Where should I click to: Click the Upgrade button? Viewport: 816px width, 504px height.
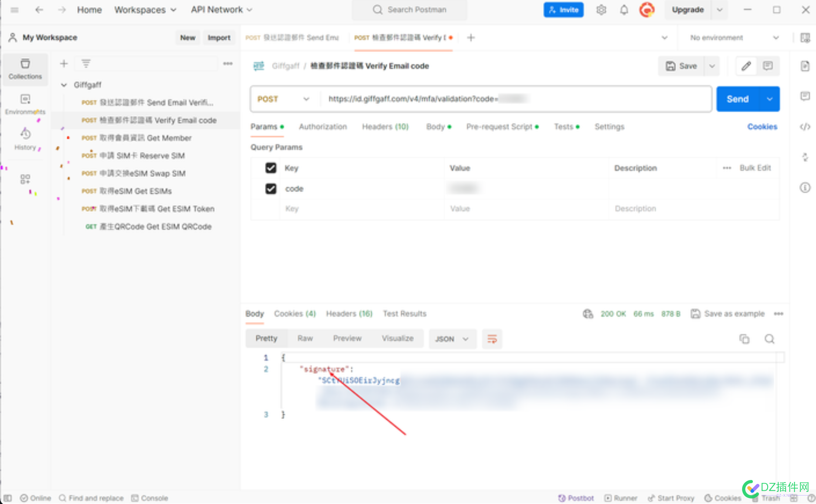tap(688, 10)
